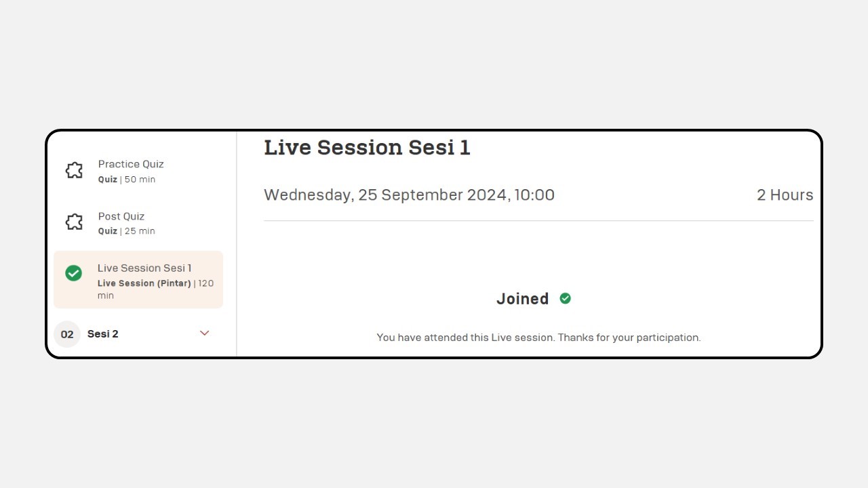Open the Sesi 2 section label
The image size is (868, 488).
[103, 333]
